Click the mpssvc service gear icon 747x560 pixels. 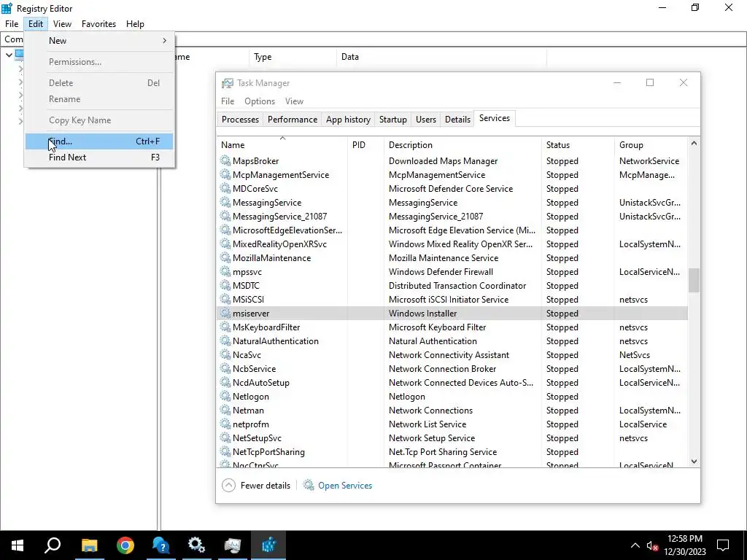tap(225, 271)
